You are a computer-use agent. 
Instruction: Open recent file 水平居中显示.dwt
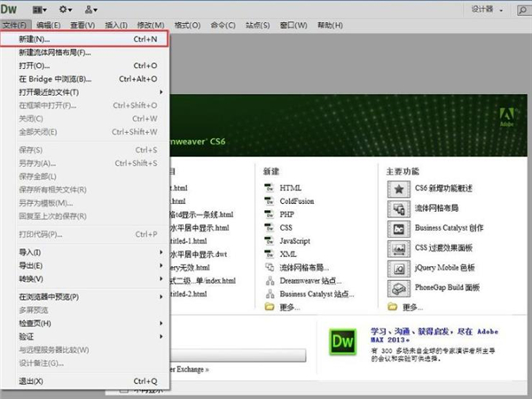click(199, 254)
